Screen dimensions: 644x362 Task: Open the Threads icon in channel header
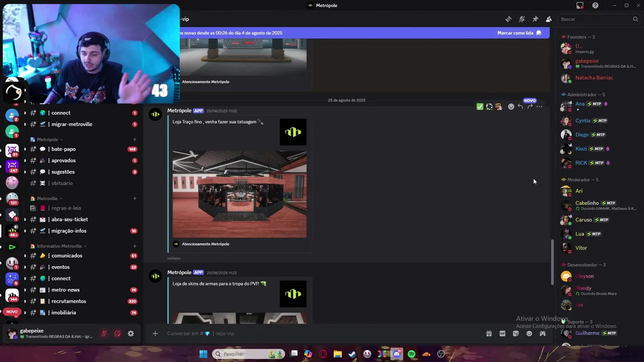[508, 19]
